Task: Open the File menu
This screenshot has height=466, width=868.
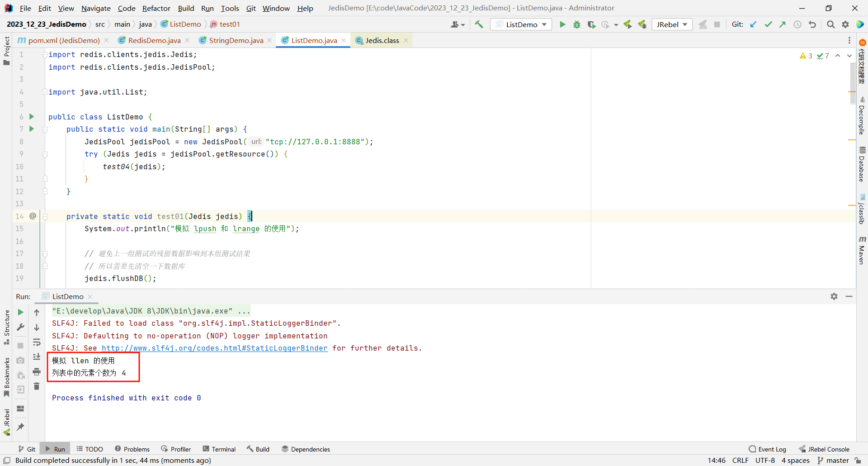Action: pyautogui.click(x=25, y=8)
